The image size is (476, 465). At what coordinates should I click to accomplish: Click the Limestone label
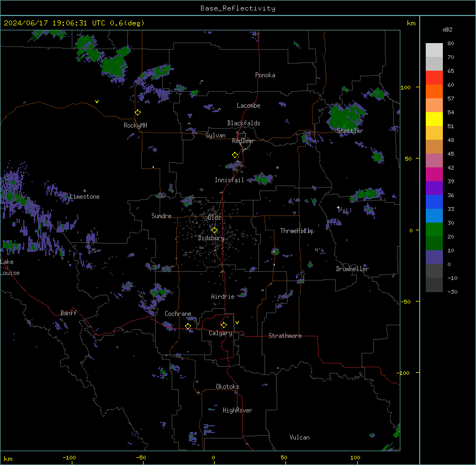pyautogui.click(x=84, y=197)
